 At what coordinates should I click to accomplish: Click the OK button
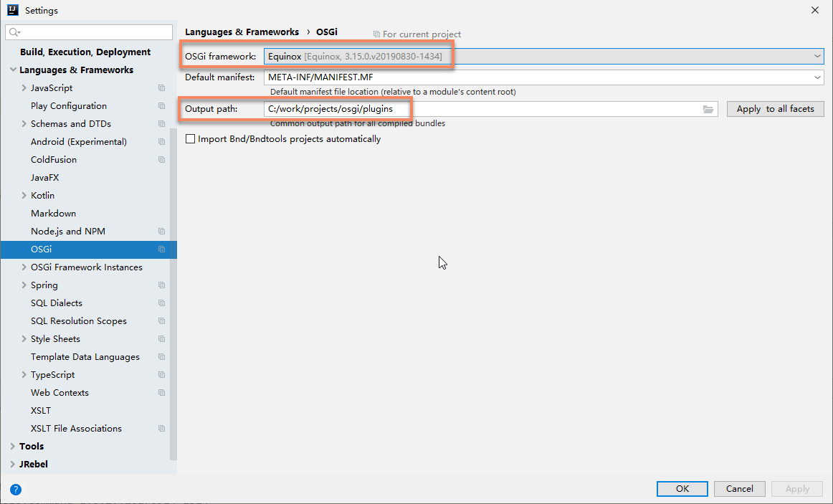pos(682,489)
